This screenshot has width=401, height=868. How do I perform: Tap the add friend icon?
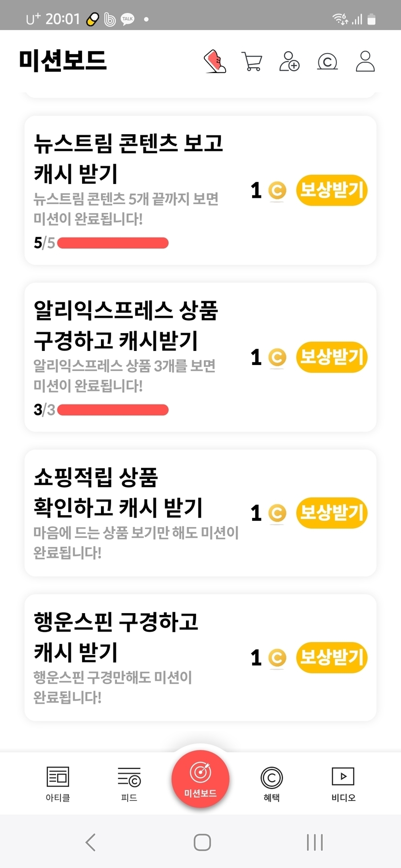pyautogui.click(x=289, y=61)
